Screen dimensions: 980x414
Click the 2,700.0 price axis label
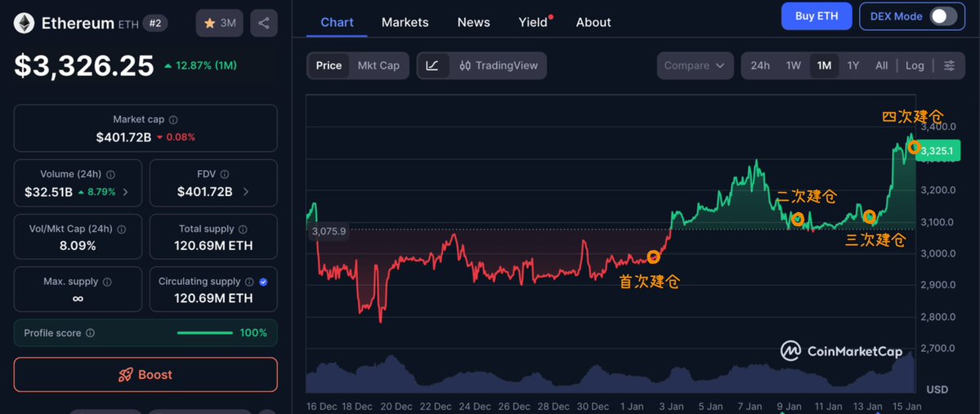[938, 348]
